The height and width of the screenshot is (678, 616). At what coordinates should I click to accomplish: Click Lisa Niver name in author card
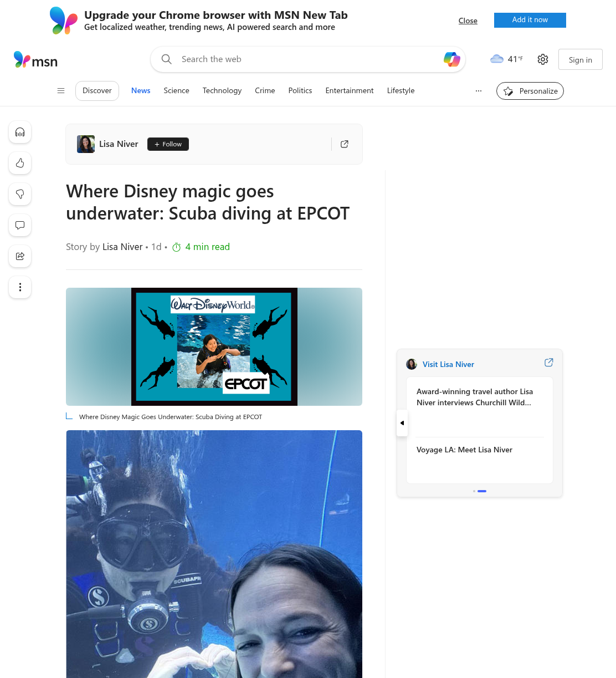[119, 144]
